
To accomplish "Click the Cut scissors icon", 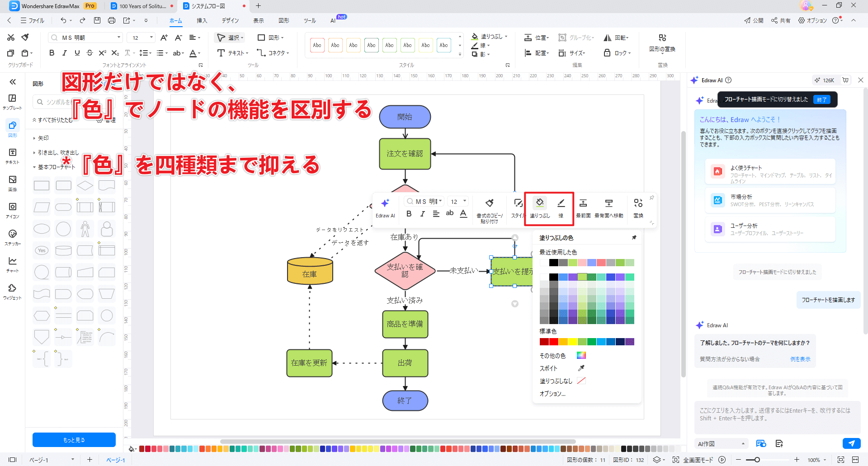I will coord(11,38).
